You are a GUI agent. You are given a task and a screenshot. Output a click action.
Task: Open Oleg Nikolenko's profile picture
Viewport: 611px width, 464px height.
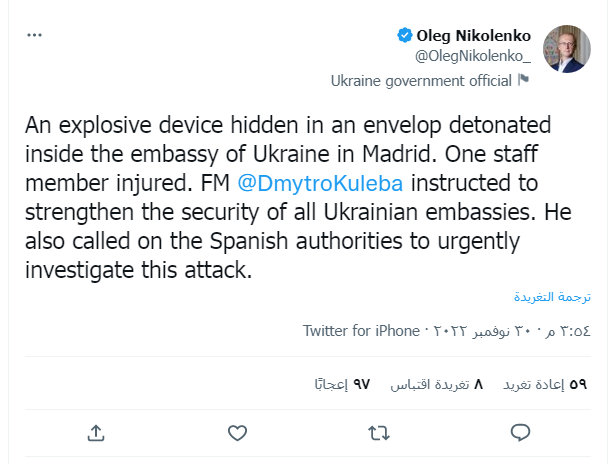(x=566, y=49)
